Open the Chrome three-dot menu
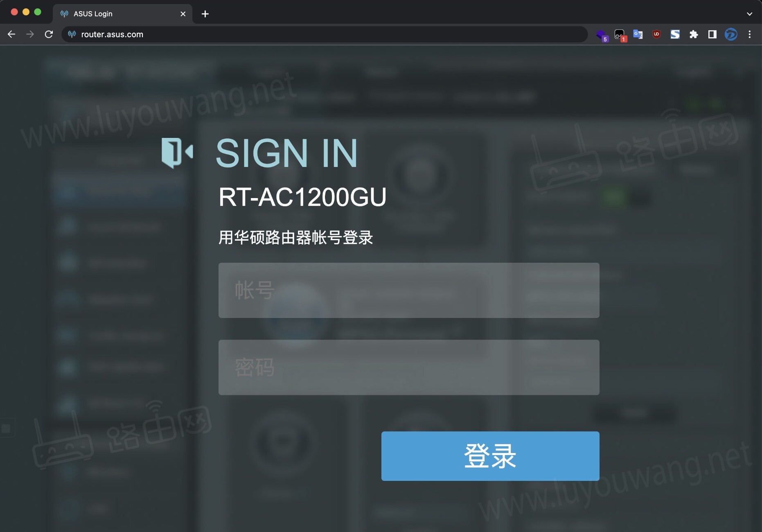This screenshot has width=762, height=532. click(x=750, y=34)
